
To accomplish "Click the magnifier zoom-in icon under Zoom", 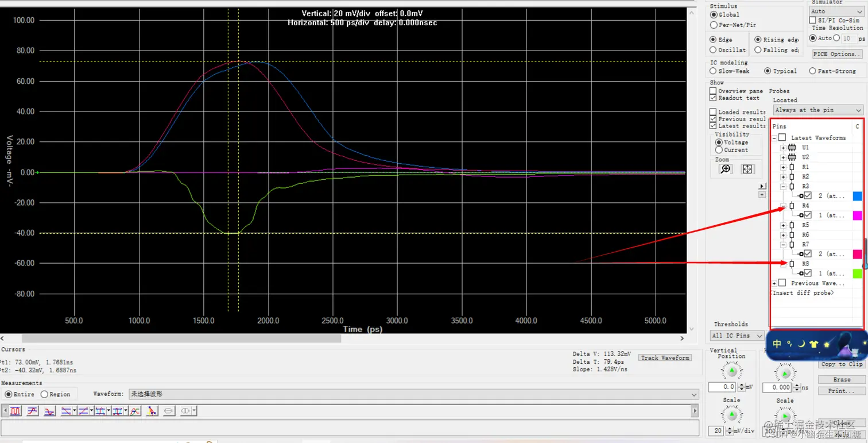I will coord(726,169).
